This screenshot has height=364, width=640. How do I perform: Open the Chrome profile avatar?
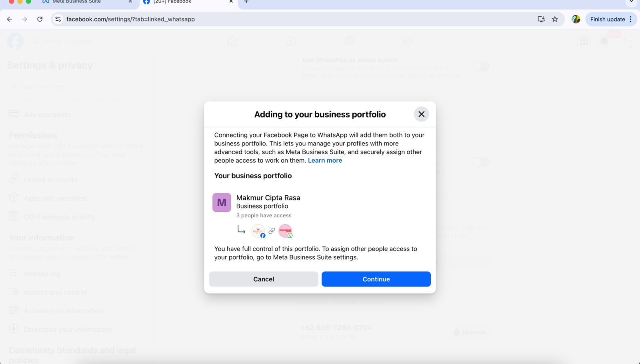(576, 19)
